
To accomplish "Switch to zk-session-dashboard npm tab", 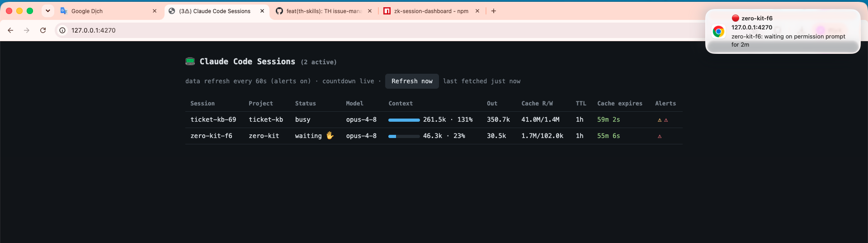I will (x=431, y=11).
